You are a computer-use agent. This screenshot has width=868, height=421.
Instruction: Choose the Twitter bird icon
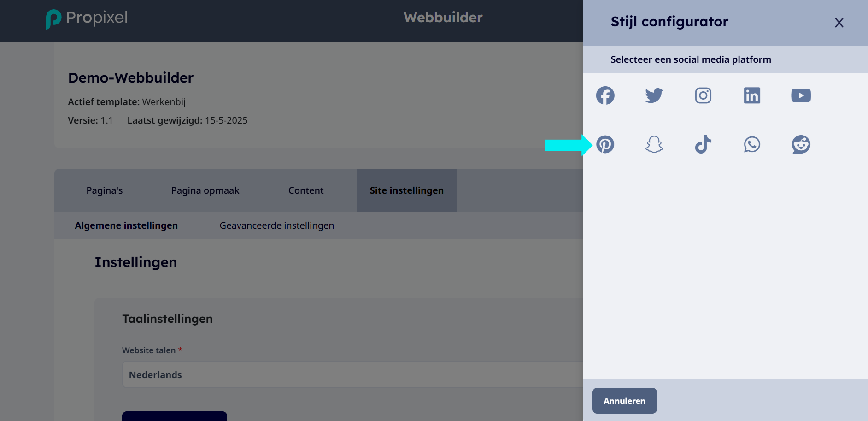654,95
